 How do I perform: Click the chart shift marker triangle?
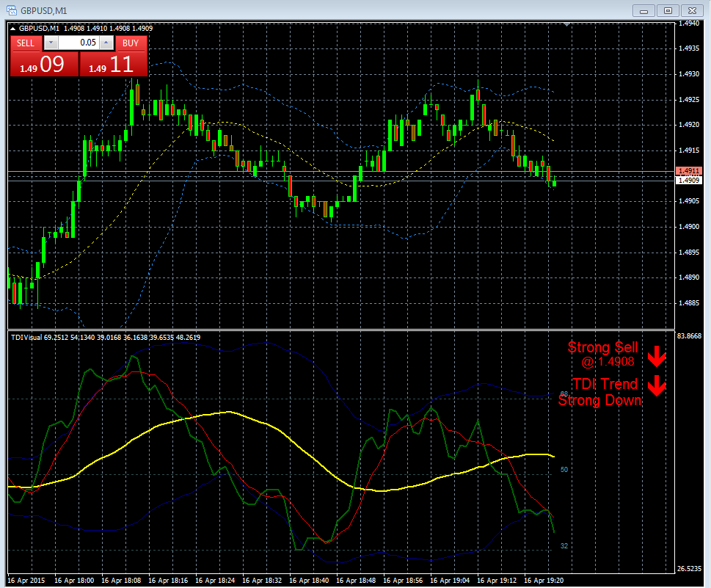point(566,24)
